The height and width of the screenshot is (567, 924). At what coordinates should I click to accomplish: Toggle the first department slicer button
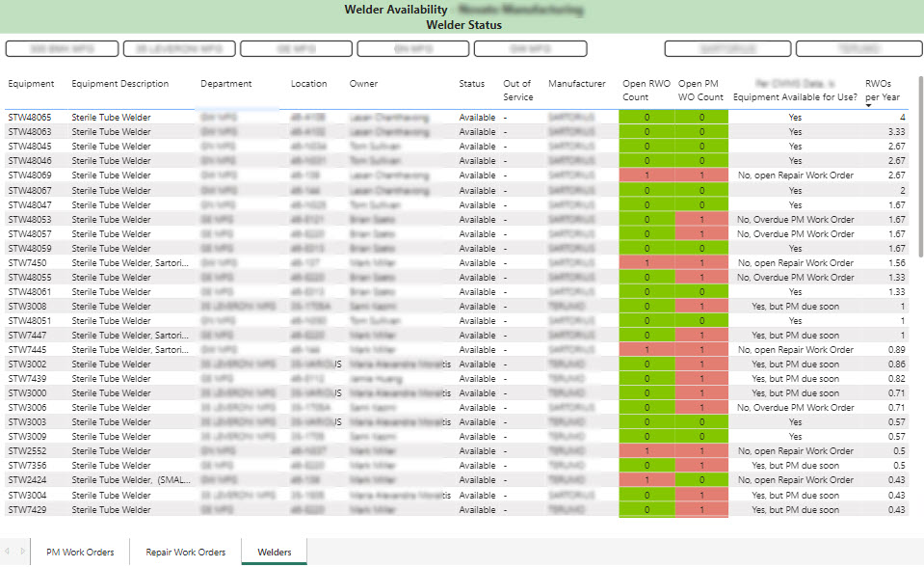tap(63, 48)
